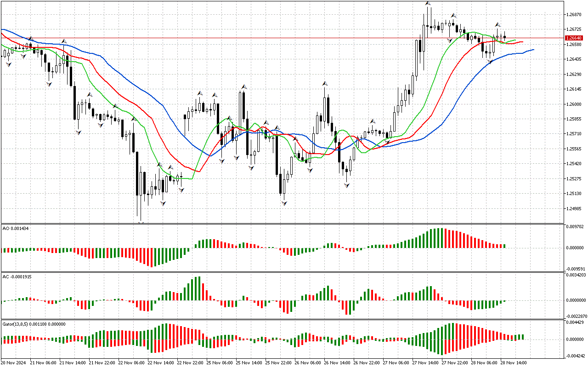588x368 pixels.
Task: Click the 22 Nov 14:00 time label
Action: [161, 362]
